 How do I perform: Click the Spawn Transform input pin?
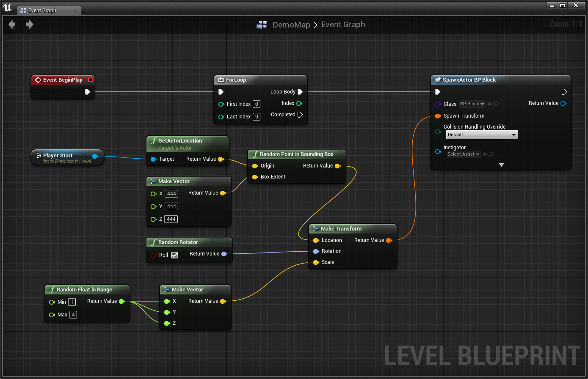(438, 116)
